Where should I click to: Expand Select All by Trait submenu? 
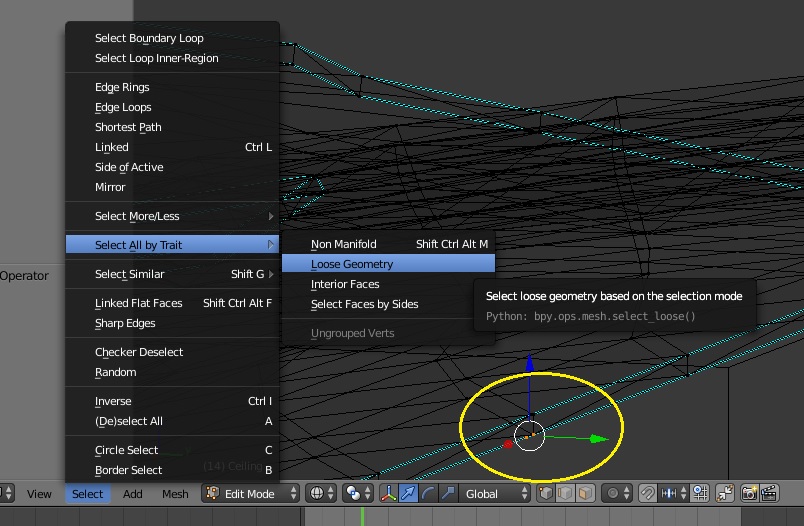click(172, 245)
